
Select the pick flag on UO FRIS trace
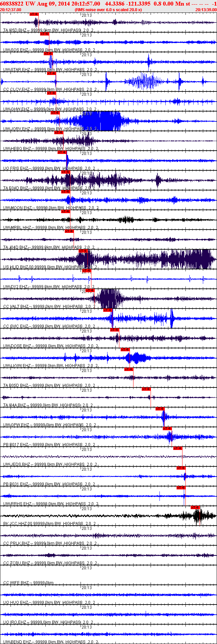pyautogui.click(x=62, y=152)
